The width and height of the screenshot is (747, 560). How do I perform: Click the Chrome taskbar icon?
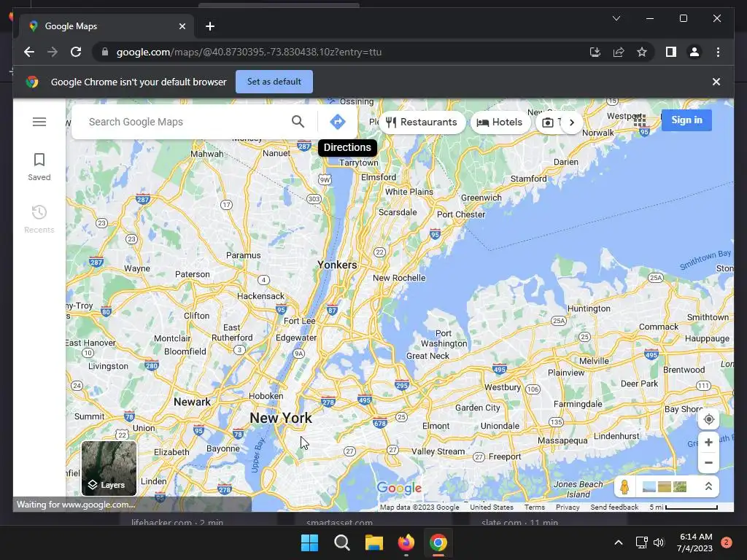(438, 542)
